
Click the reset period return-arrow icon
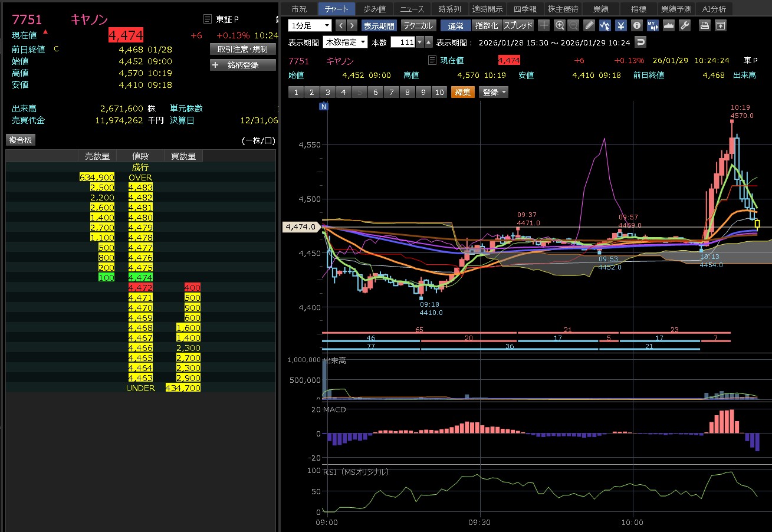pos(640,42)
